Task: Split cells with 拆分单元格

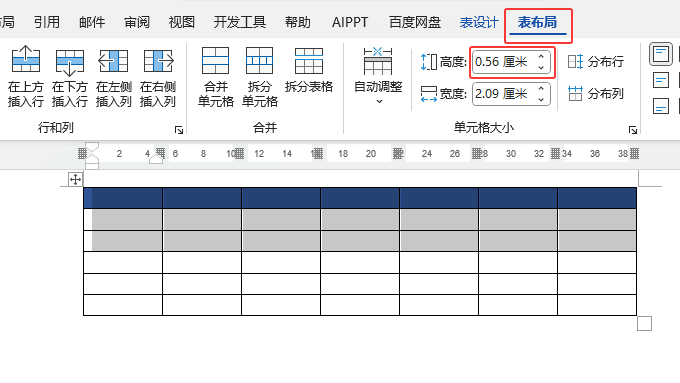Action: 259,76
